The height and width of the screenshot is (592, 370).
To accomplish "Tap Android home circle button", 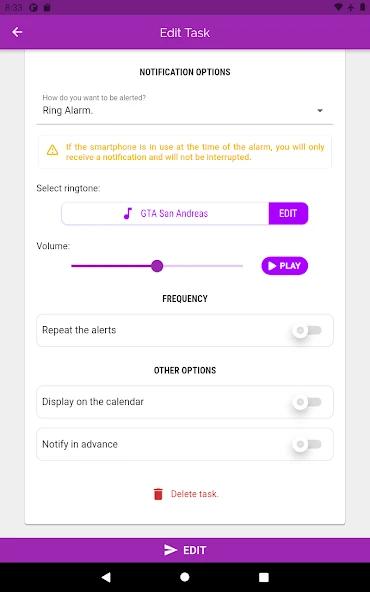I will 185,577.
